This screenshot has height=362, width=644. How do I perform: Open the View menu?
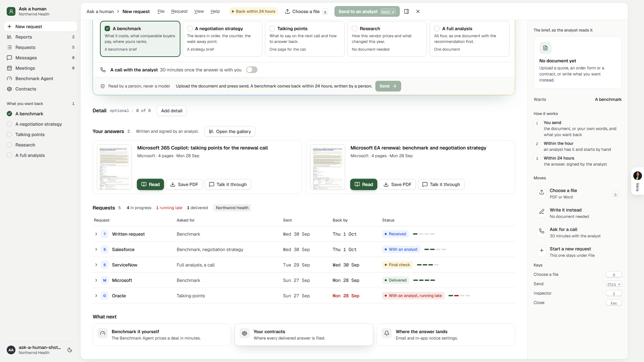[199, 11]
